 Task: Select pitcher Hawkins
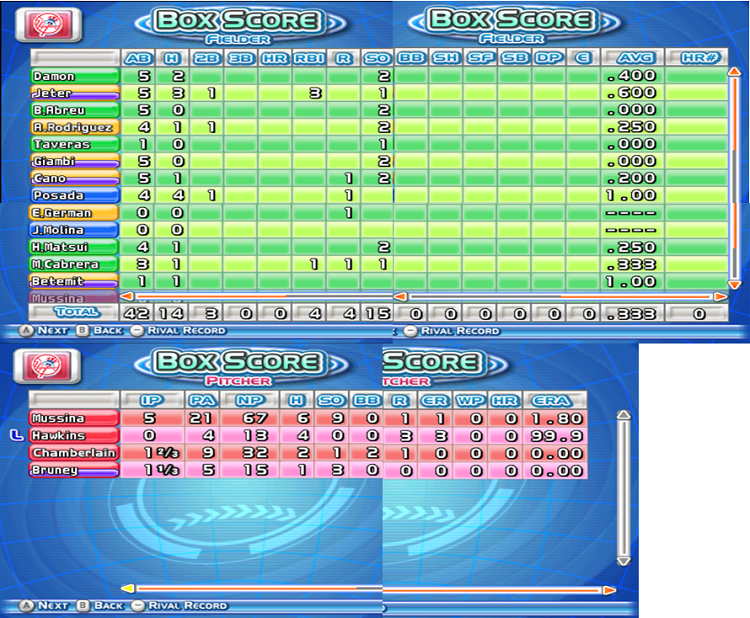74,435
